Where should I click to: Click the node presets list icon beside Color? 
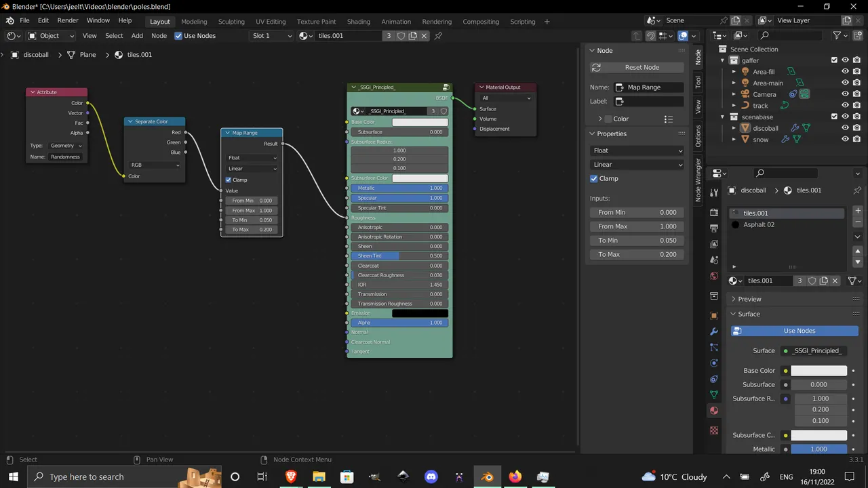click(x=669, y=119)
